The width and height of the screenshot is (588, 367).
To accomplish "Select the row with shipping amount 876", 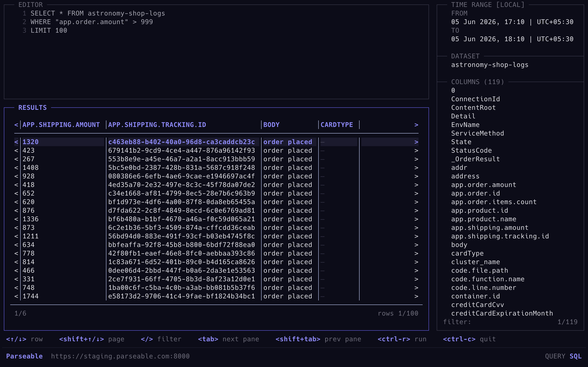I will (x=216, y=210).
